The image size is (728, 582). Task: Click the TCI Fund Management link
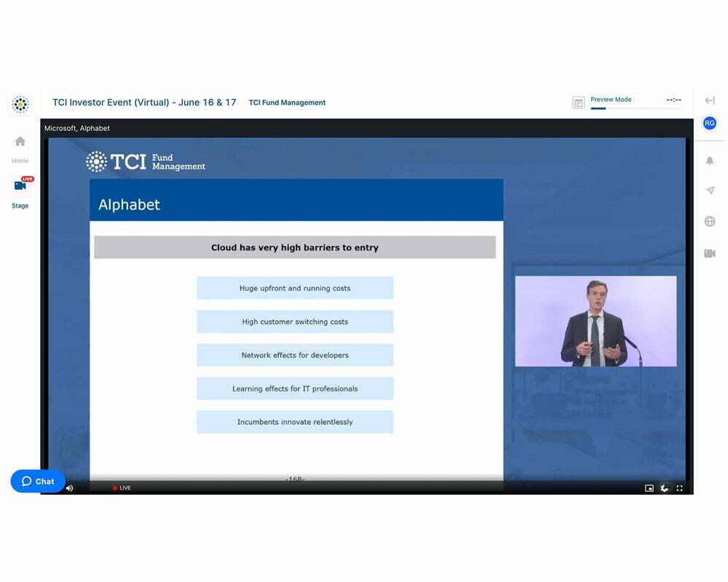[287, 103]
